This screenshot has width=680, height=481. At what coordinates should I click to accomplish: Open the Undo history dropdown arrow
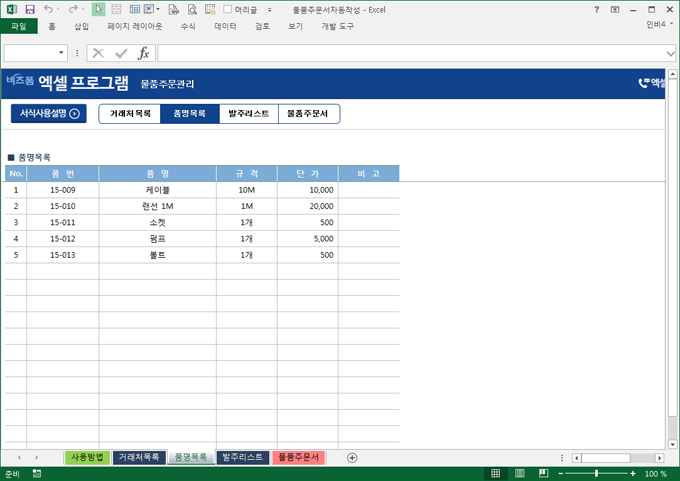(x=58, y=9)
